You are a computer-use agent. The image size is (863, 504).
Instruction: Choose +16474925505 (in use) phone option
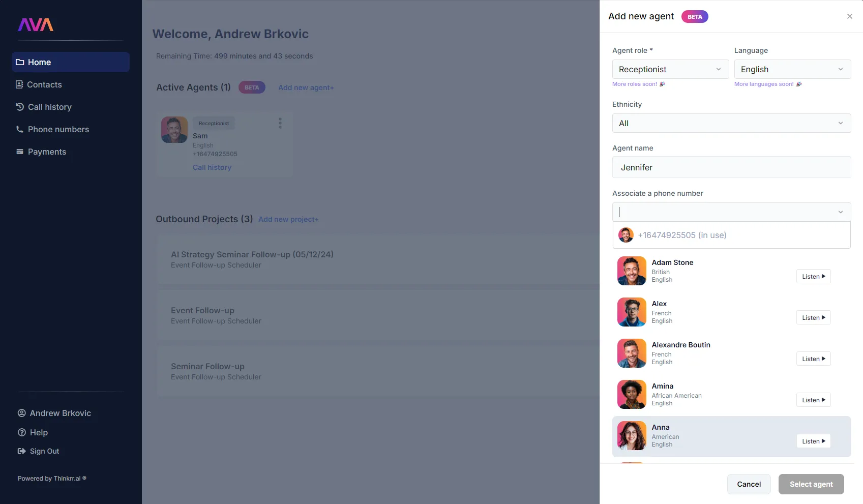click(x=731, y=235)
